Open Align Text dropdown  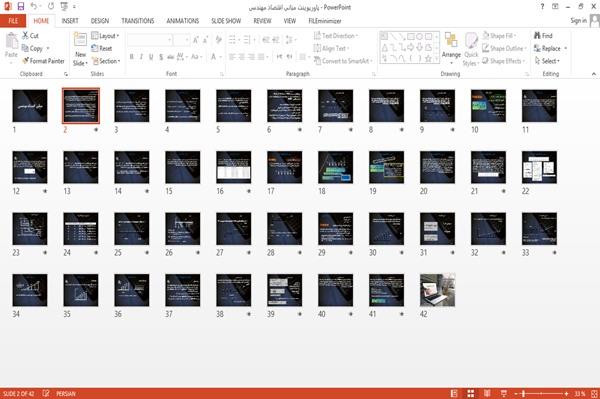(331, 48)
